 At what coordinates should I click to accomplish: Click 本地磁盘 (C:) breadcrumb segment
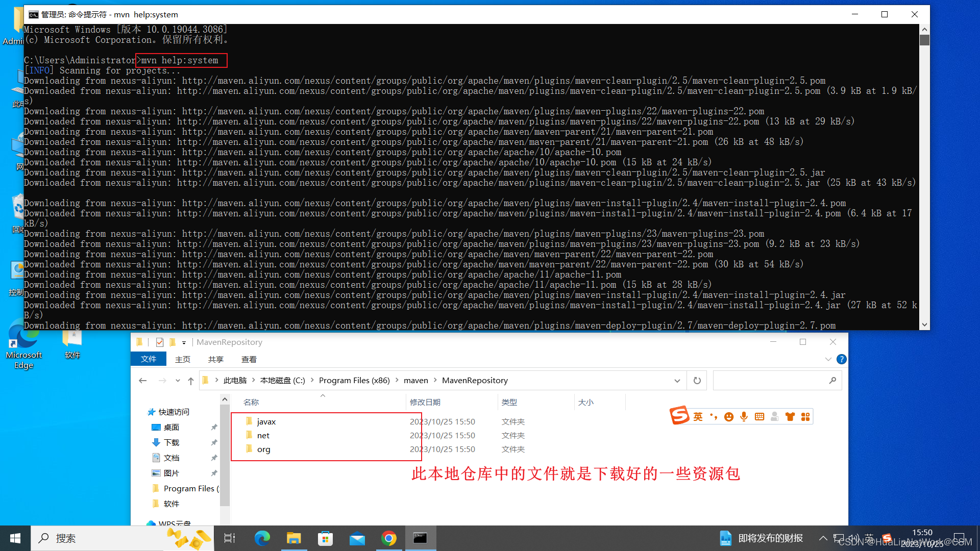pos(283,381)
